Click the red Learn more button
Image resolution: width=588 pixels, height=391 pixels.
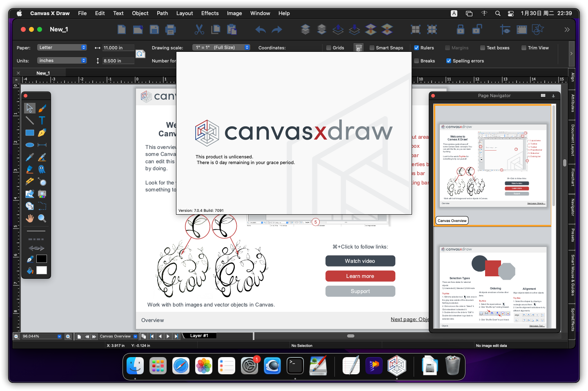coord(360,276)
